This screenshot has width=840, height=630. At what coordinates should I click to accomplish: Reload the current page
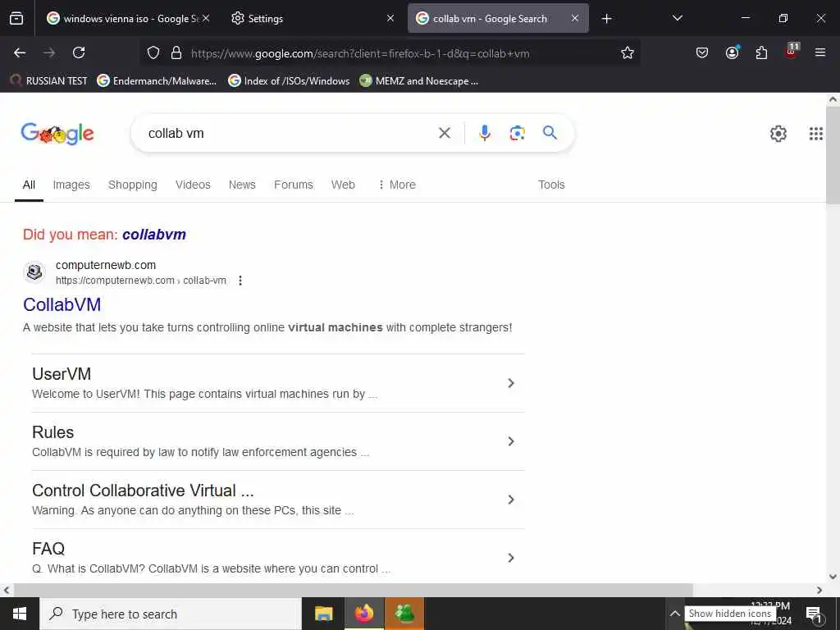click(x=79, y=52)
